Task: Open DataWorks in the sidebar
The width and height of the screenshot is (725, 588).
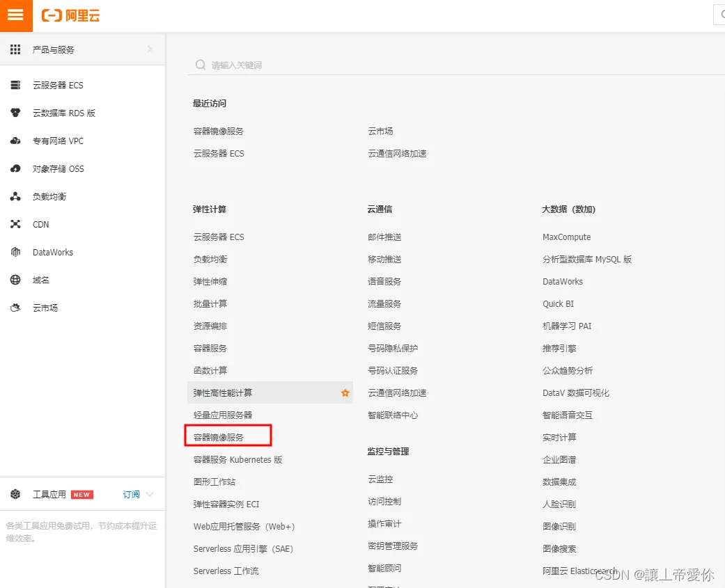Action: [53, 252]
